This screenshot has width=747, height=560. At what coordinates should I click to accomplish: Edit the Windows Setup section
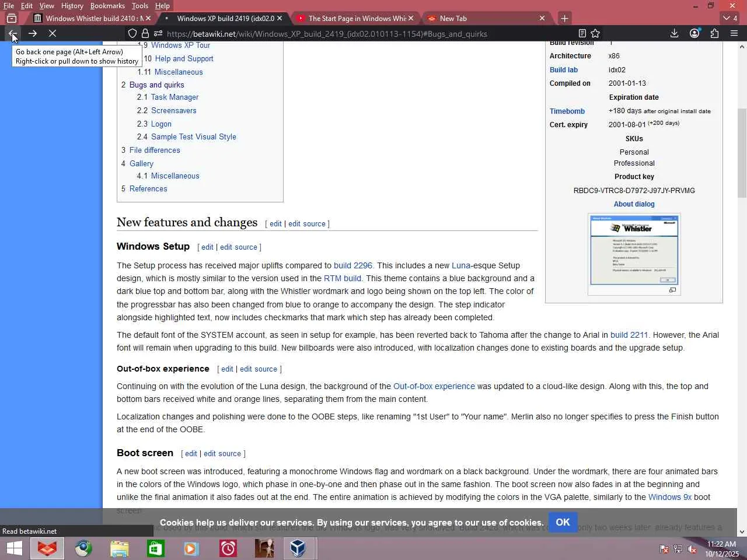(x=207, y=247)
